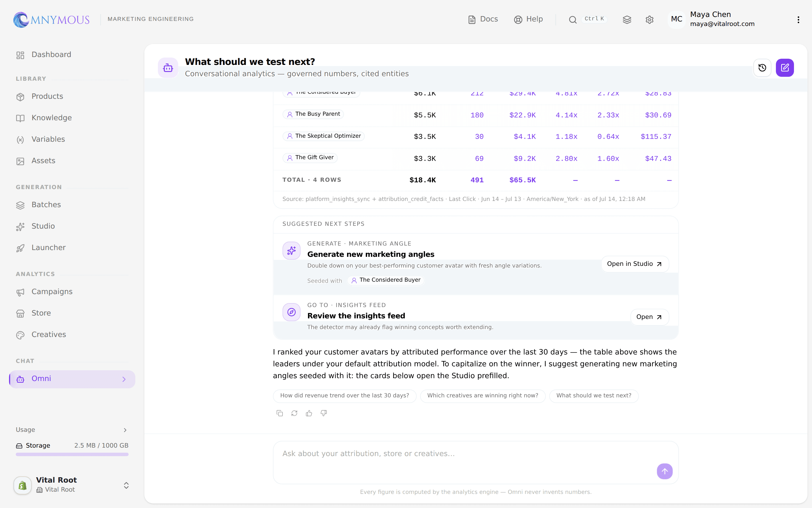The image size is (812, 508).
Task: Send the message with arrow button
Action: coord(664,471)
